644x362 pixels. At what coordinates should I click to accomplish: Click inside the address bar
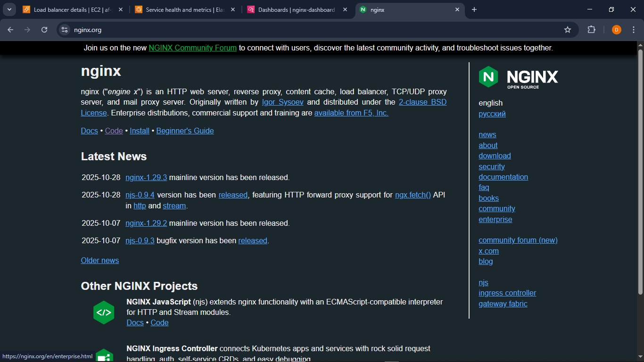click(x=189, y=29)
